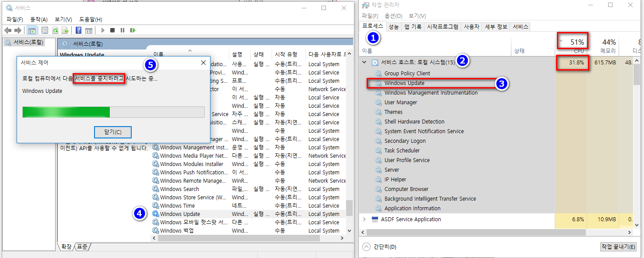Open 파일(F) menu in Services window
The height and width of the screenshot is (258, 644).
[x=15, y=20]
